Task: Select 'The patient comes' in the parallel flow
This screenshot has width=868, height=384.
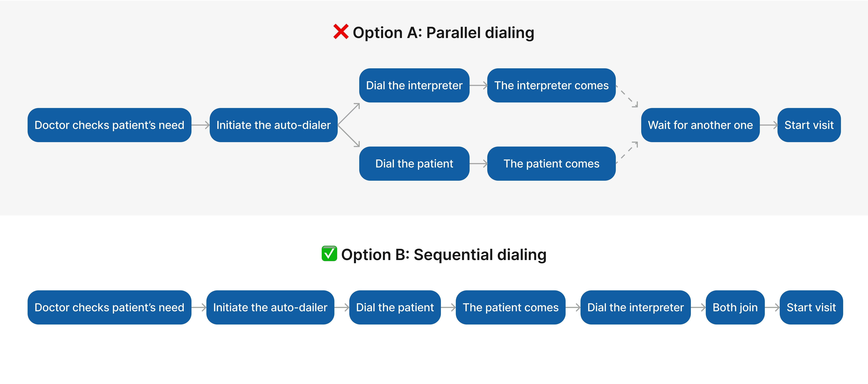Action: click(x=551, y=164)
